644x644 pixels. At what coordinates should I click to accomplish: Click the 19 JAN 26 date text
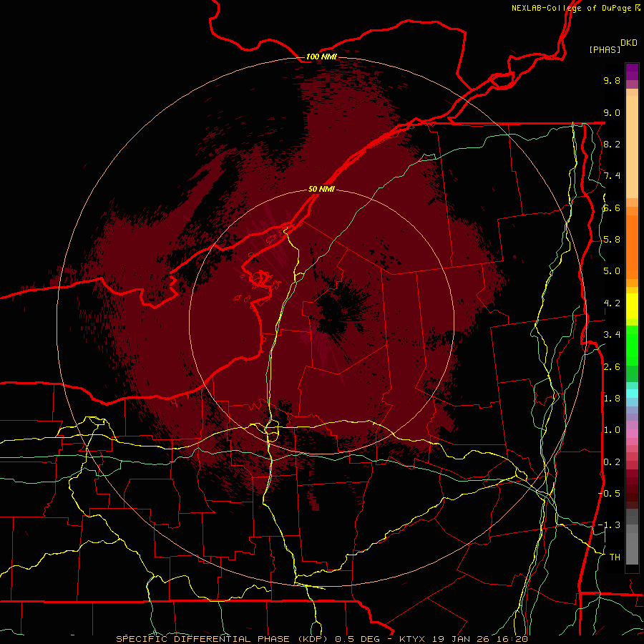point(462,639)
